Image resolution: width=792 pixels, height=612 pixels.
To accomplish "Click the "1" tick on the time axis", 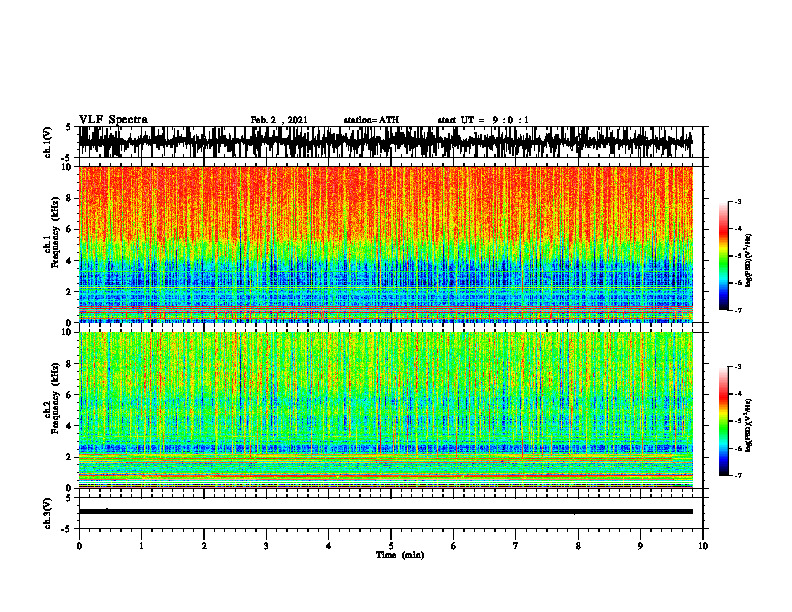I will (141, 546).
